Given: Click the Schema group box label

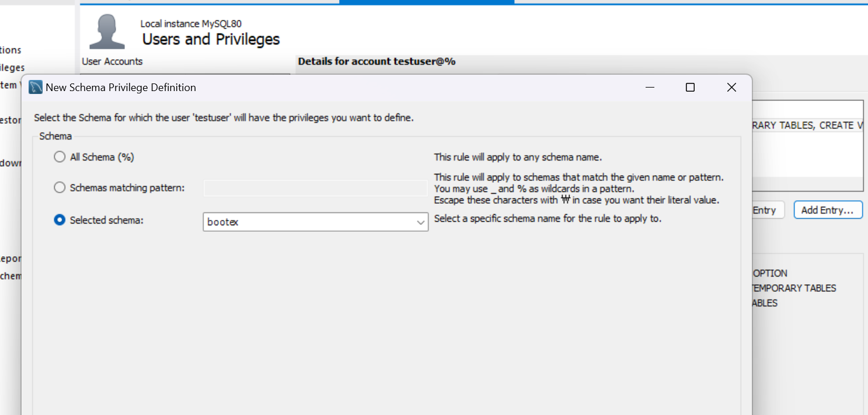Looking at the screenshot, I should click(x=55, y=136).
